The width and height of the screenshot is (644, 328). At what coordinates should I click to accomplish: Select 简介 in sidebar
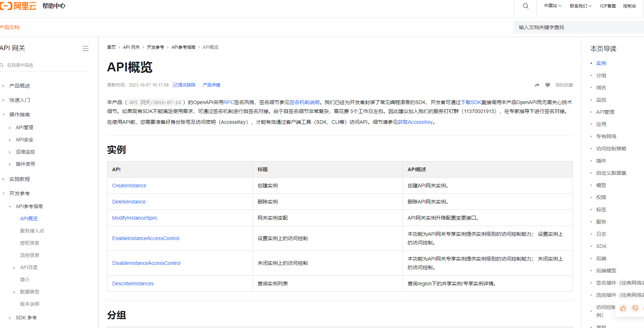click(x=25, y=280)
